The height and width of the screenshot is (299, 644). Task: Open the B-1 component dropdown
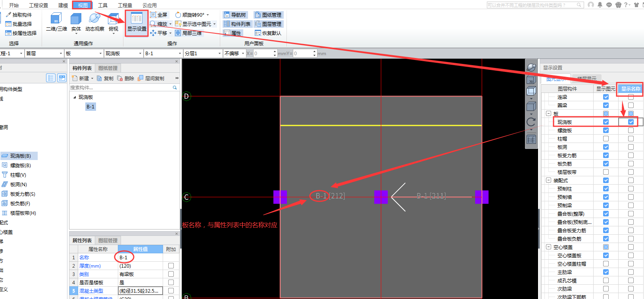(163, 53)
